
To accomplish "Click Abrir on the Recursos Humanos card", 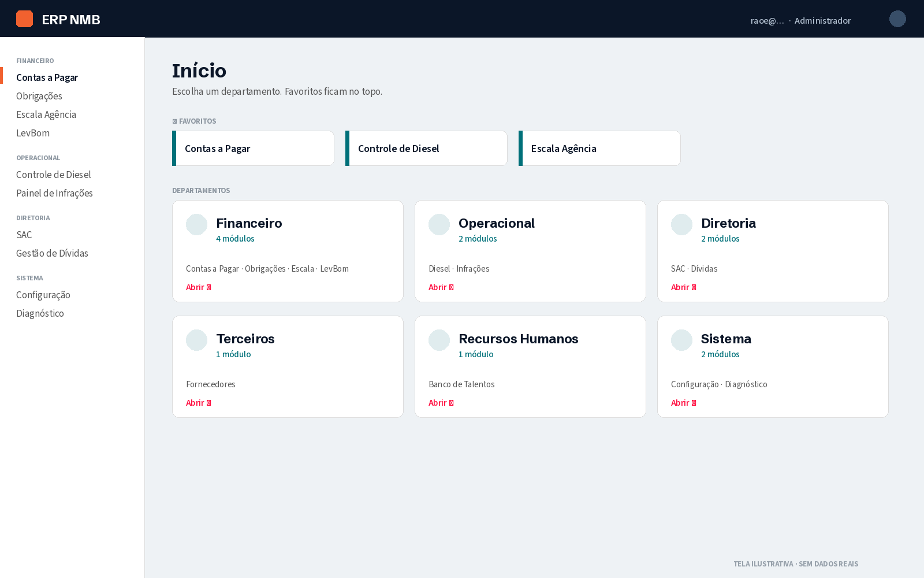I will (x=441, y=403).
